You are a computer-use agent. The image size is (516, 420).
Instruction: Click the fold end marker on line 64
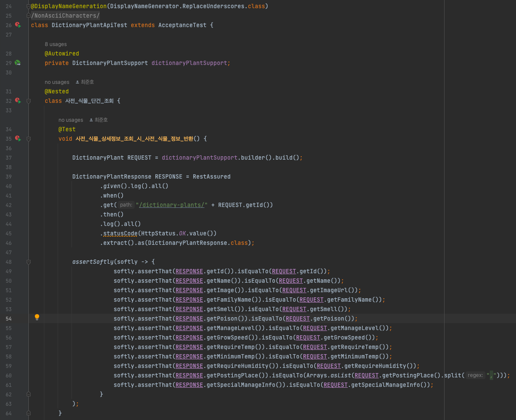(28, 413)
